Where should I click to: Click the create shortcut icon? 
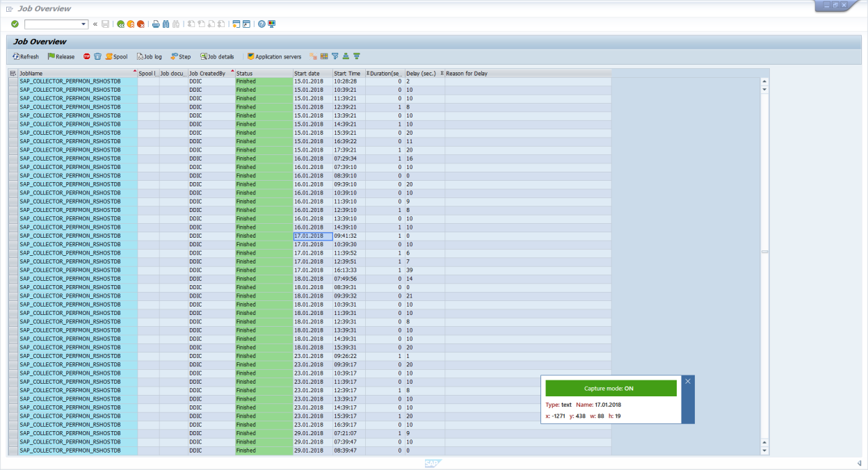coord(246,24)
